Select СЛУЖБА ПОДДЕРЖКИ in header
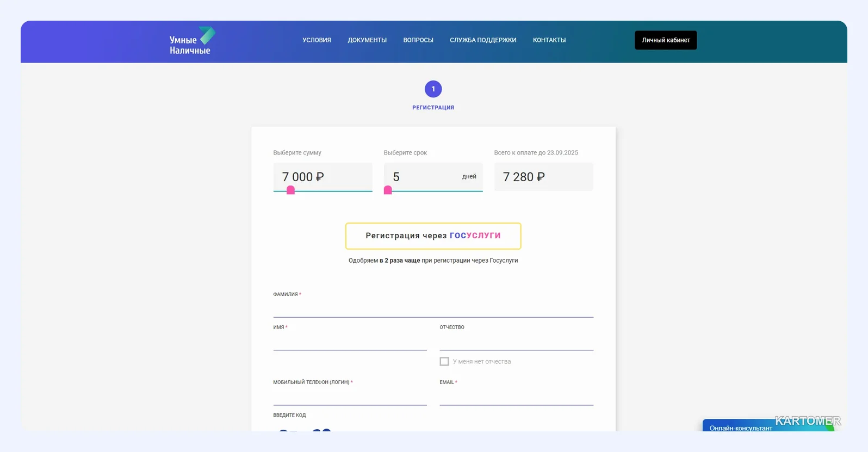This screenshot has height=452, width=868. 483,40
